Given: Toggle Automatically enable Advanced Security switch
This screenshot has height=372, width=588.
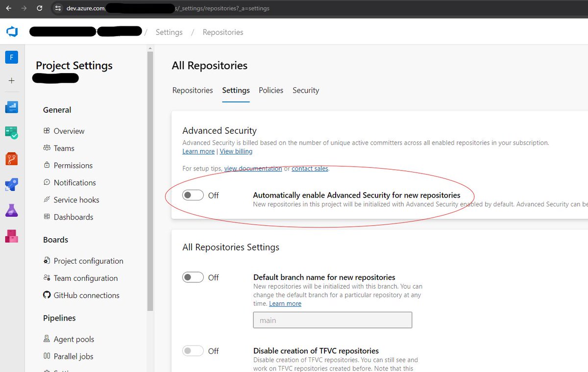Looking at the screenshot, I should click(x=193, y=195).
